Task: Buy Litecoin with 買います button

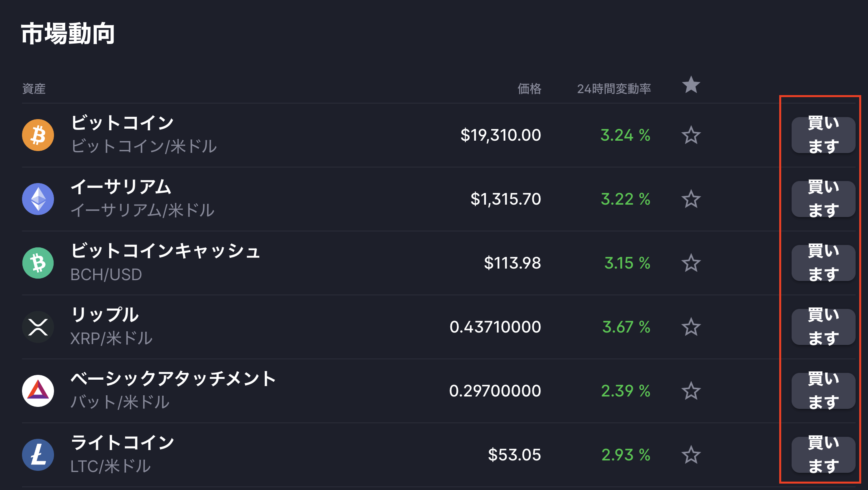Action: pyautogui.click(x=823, y=455)
